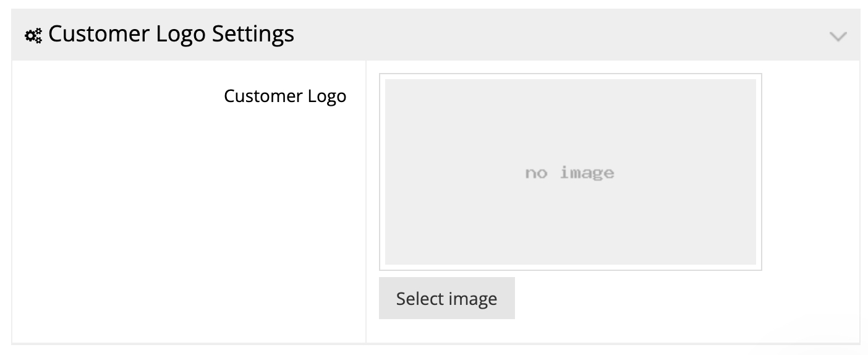
Task: Click the word 'Logo' in the field label
Action: pos(326,96)
